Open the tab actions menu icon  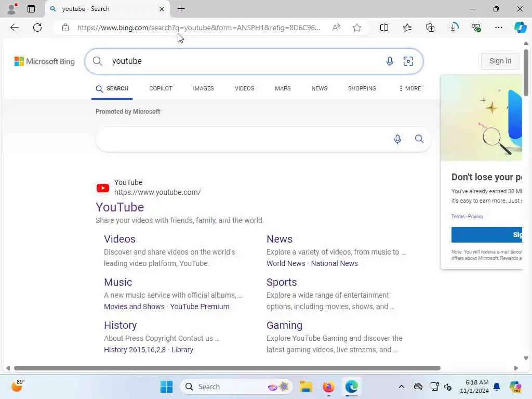[x=31, y=9]
